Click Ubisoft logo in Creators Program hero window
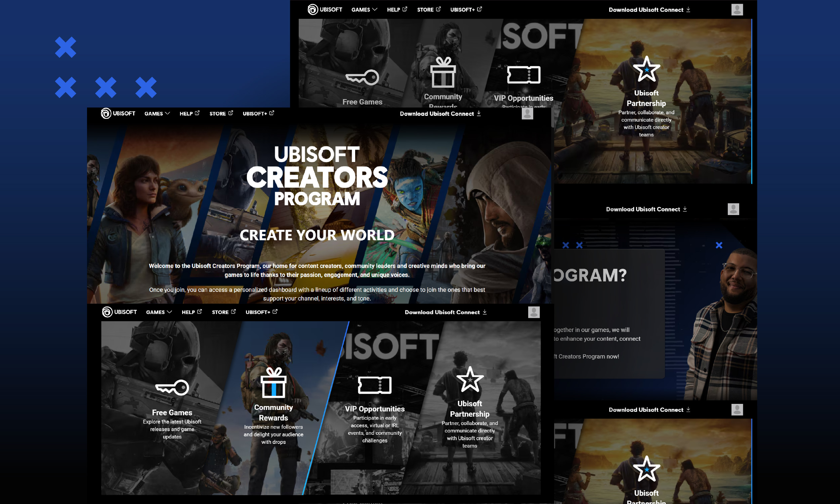The height and width of the screenshot is (504, 840). (118, 114)
